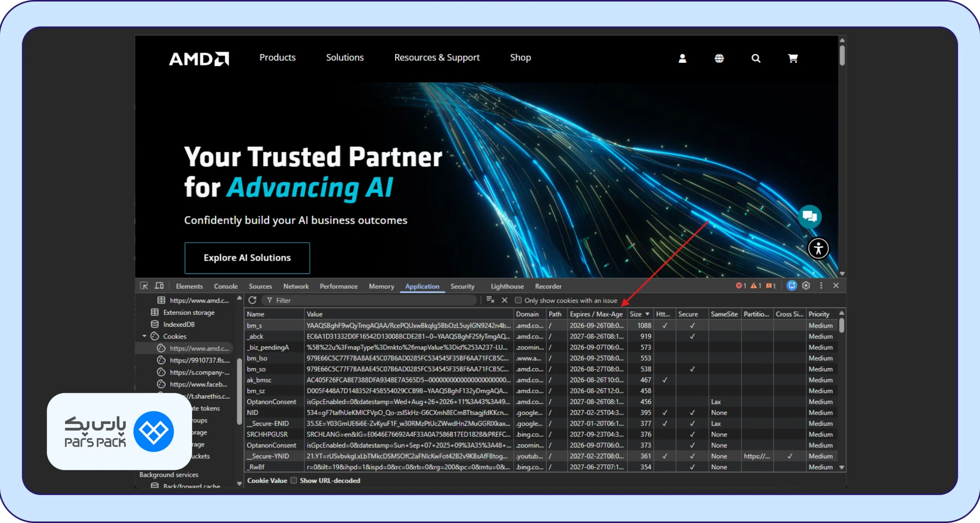980x523 pixels.
Task: Open the Performance tab
Action: (x=339, y=286)
